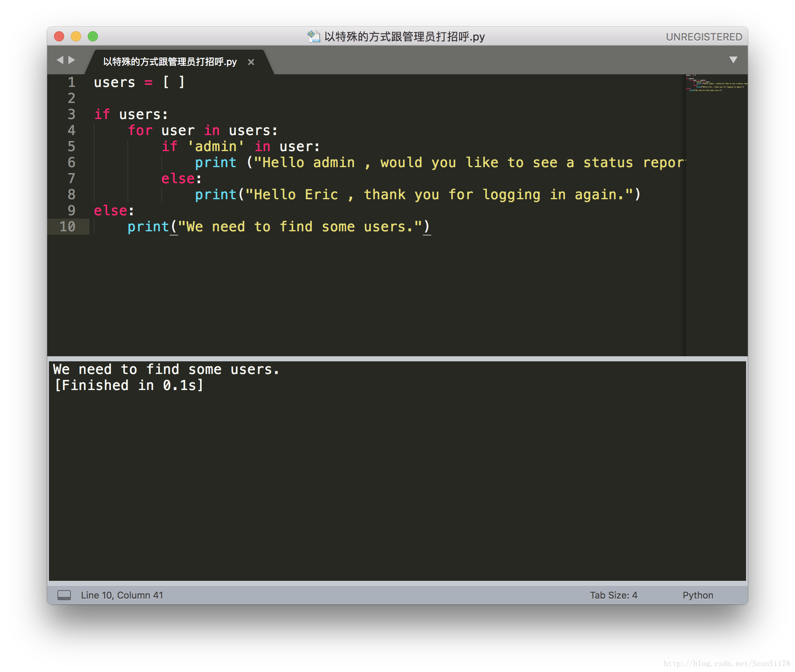This screenshot has height=672, width=795.
Task: Change syntax via the Python status item
Action: [698, 595]
